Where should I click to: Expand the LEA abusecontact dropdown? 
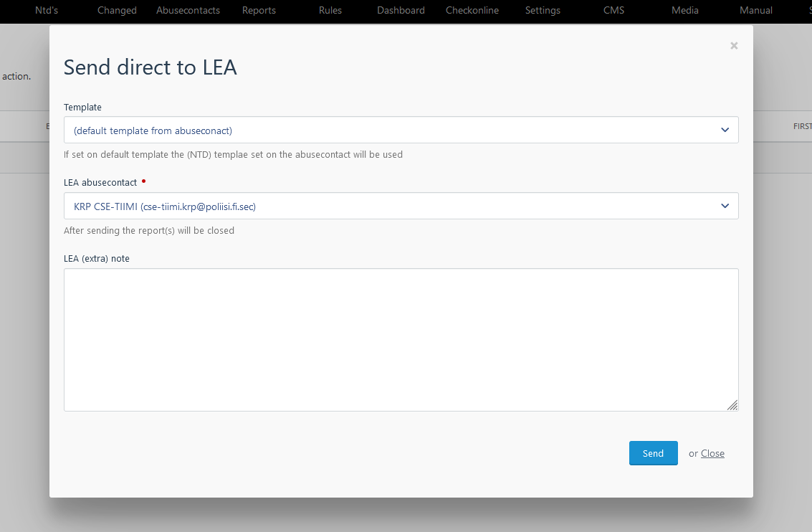click(401, 206)
